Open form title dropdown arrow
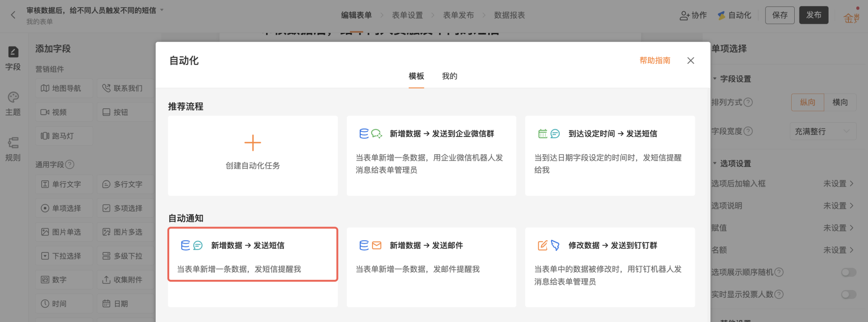This screenshot has height=322, width=868. 162,10
